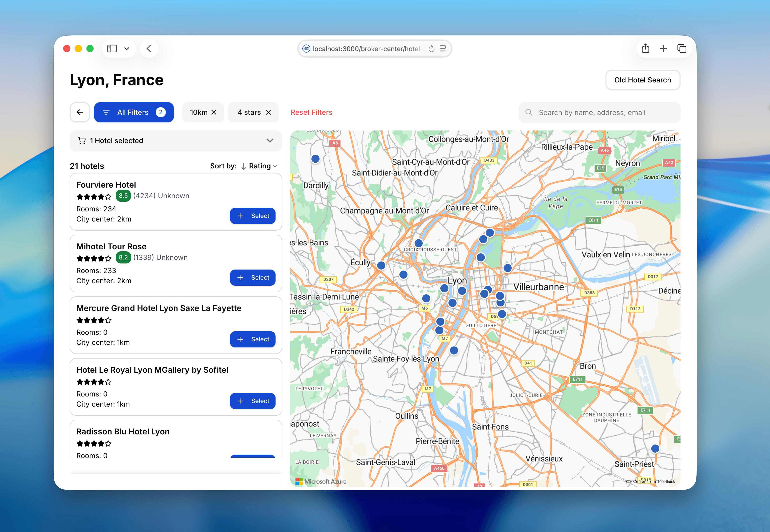The width and height of the screenshot is (770, 532).
Task: Toggle the browser sidebar icon
Action: click(112, 49)
